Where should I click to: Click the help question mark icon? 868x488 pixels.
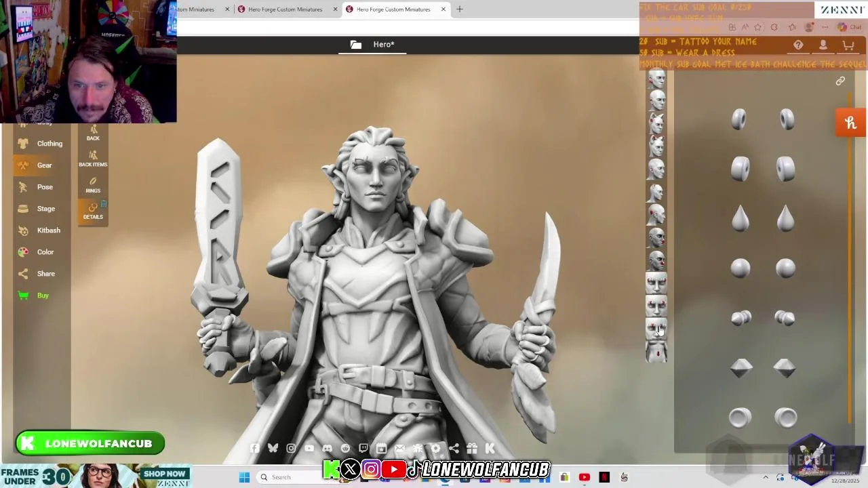[x=798, y=45]
